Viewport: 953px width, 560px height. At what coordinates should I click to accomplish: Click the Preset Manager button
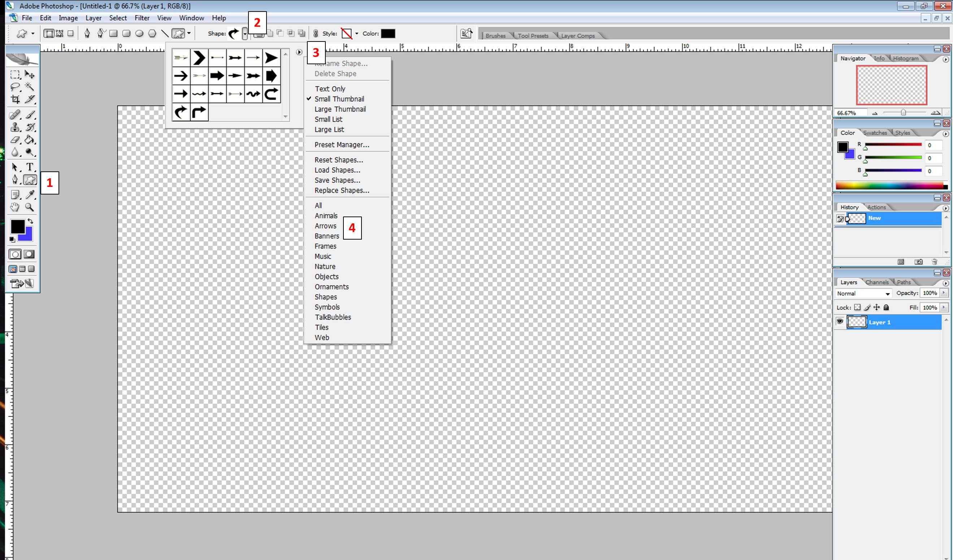[x=342, y=145]
